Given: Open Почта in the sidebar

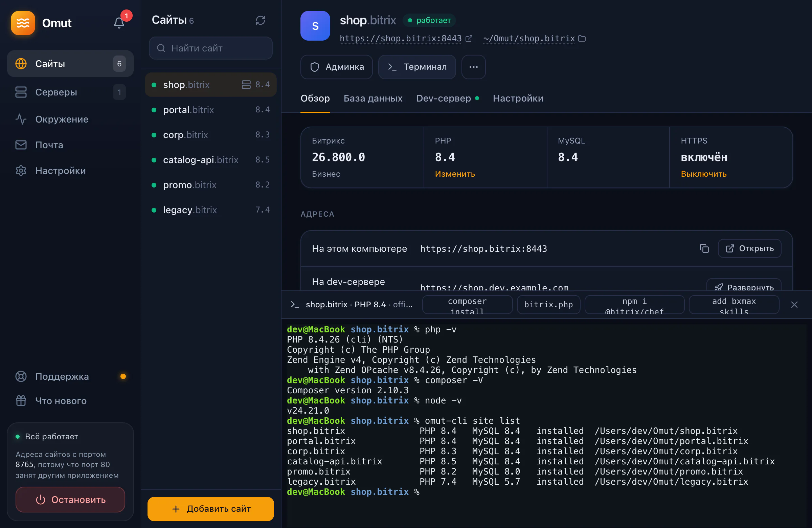Looking at the screenshot, I should click(x=70, y=145).
